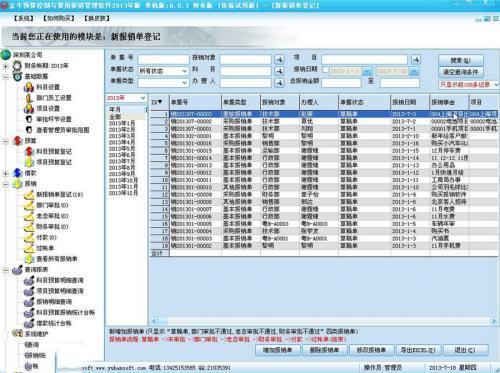Click the 退出 button
Viewport: 500px width, 373px height.
click(465, 350)
